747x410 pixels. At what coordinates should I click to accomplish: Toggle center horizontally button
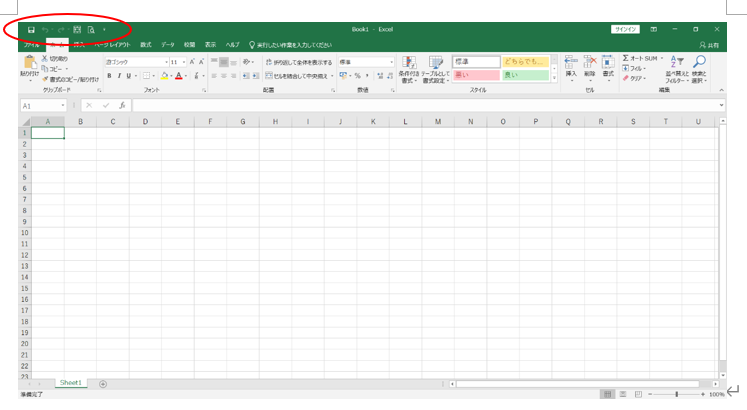[223, 76]
